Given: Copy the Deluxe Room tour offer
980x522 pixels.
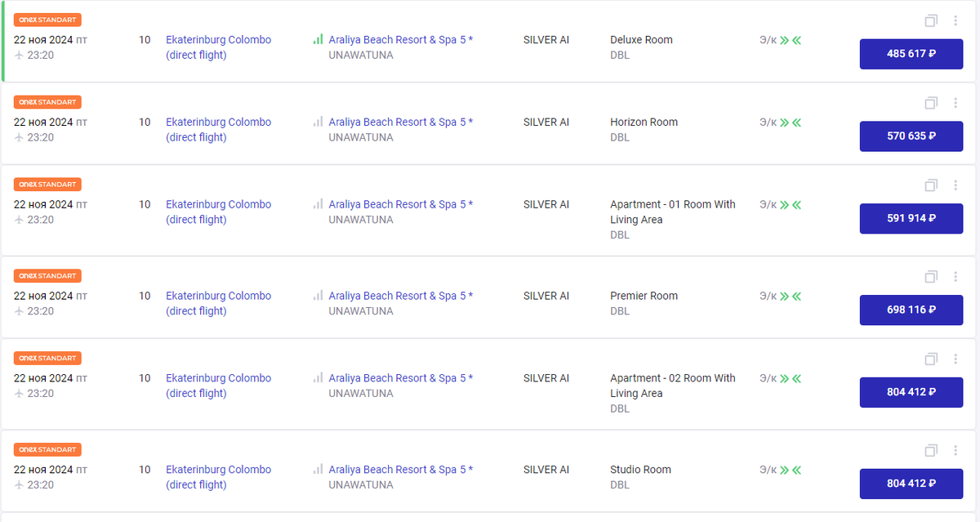Looking at the screenshot, I should 931,20.
